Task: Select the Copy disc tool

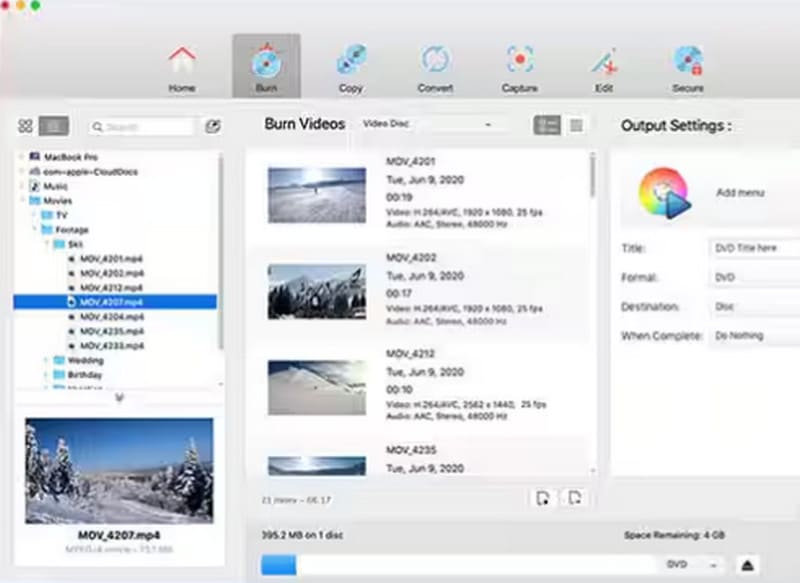Action: tap(350, 66)
